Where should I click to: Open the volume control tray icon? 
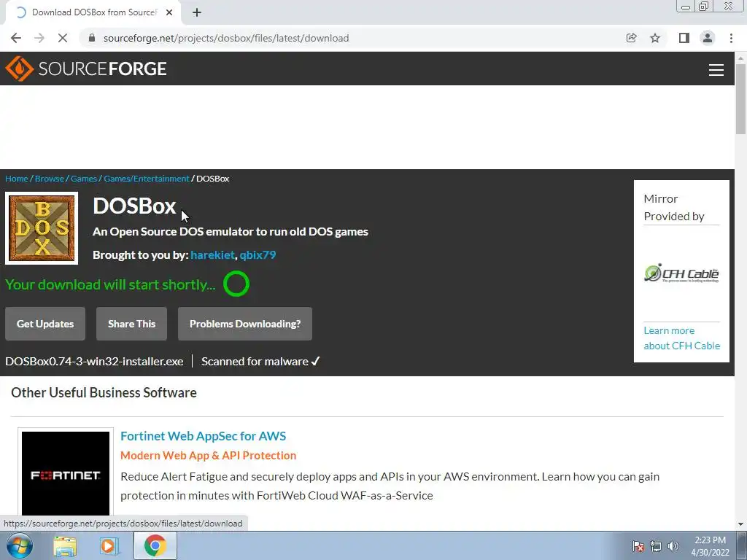(673, 546)
